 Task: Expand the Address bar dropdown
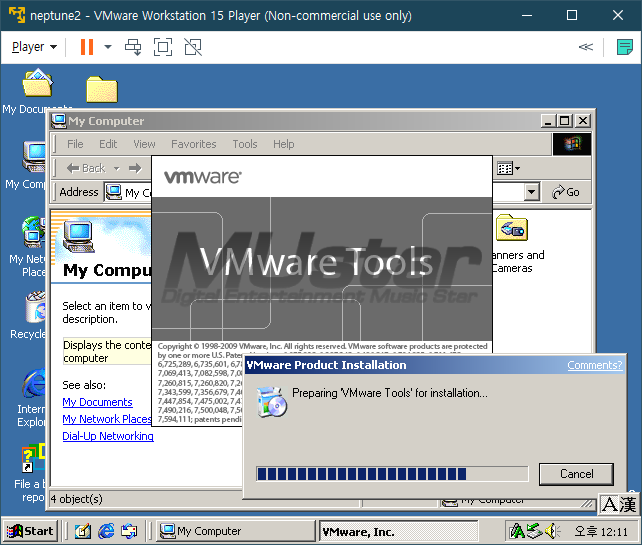tap(531, 192)
